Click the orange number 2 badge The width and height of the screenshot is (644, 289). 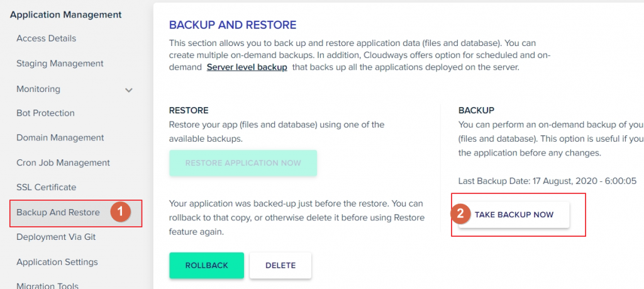461,214
